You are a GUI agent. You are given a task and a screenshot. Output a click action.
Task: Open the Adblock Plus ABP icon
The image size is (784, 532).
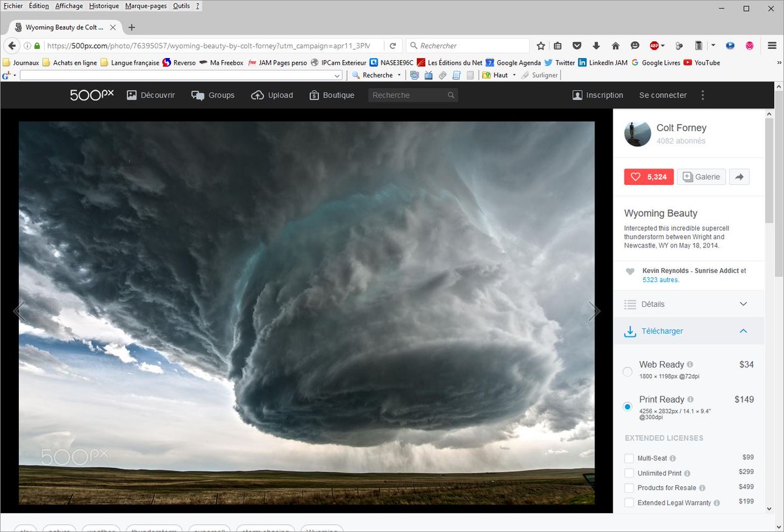(654, 46)
